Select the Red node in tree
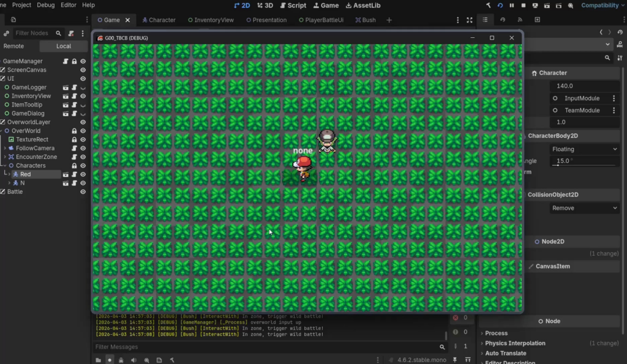The width and height of the screenshot is (627, 364). pyautogui.click(x=25, y=174)
